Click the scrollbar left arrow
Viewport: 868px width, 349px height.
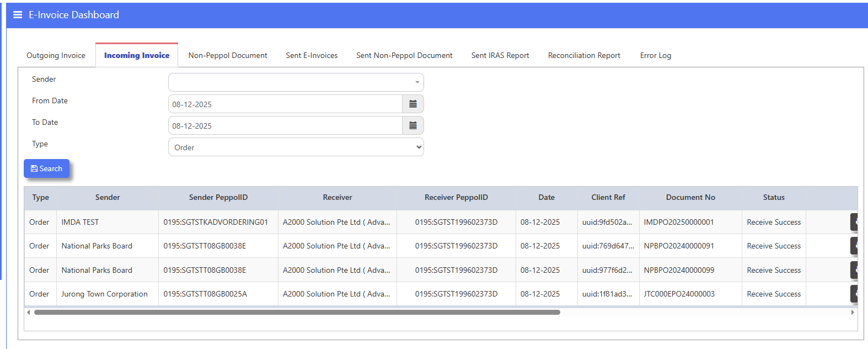pos(29,312)
